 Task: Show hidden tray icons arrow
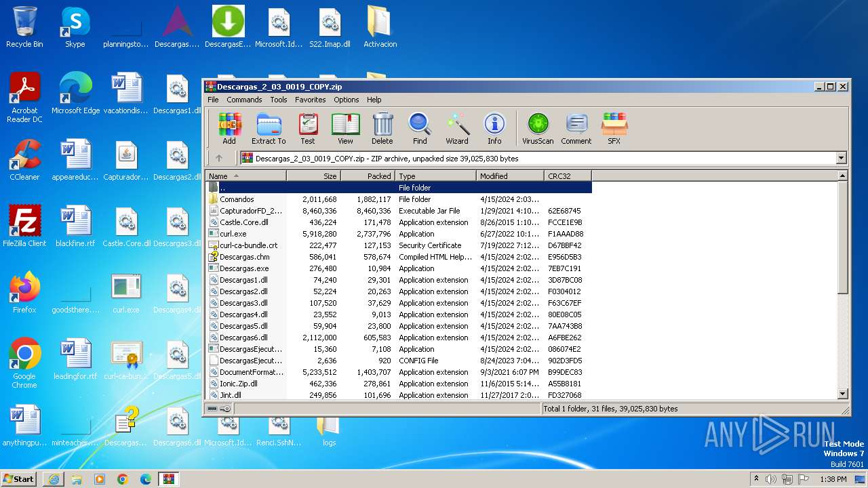pos(756,479)
